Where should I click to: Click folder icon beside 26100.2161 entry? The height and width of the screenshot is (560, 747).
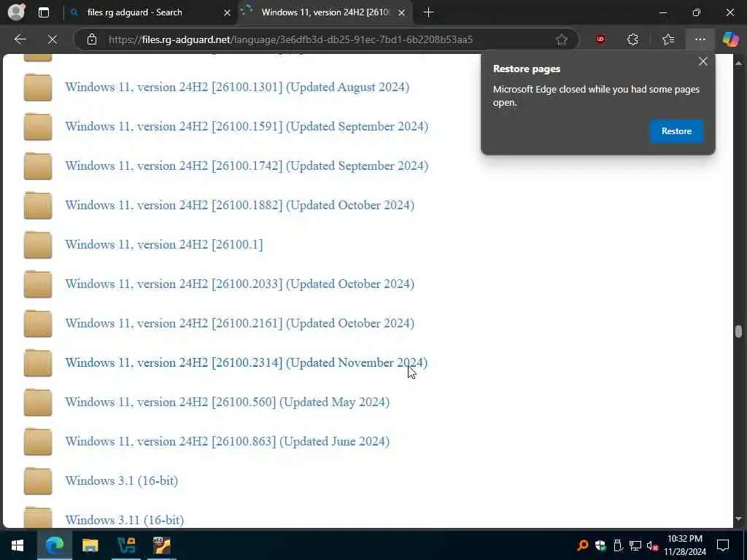38,323
